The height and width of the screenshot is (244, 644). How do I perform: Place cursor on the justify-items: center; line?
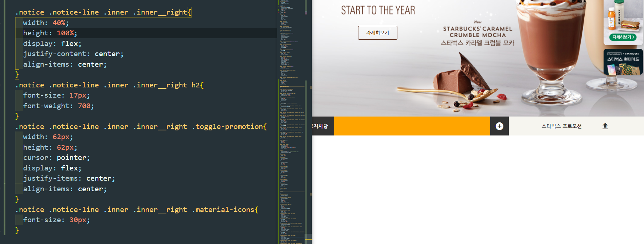point(69,178)
